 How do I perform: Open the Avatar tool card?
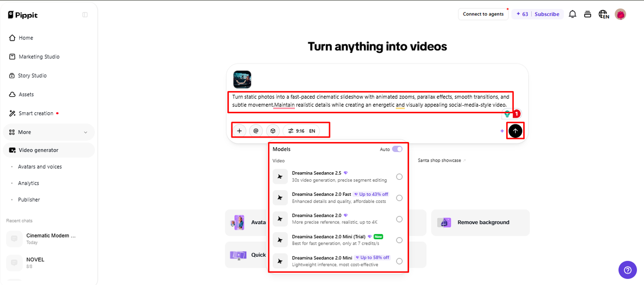pyautogui.click(x=247, y=223)
